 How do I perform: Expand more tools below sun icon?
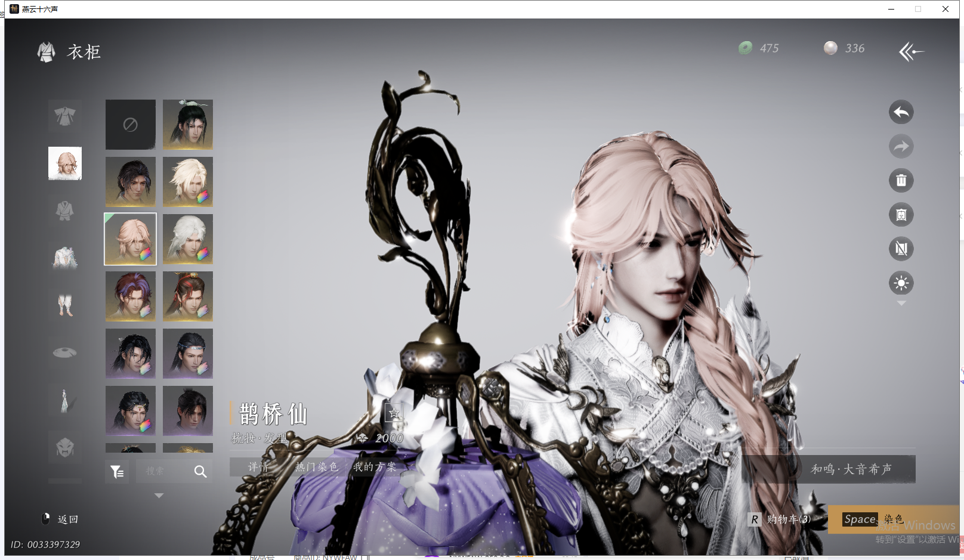click(901, 304)
